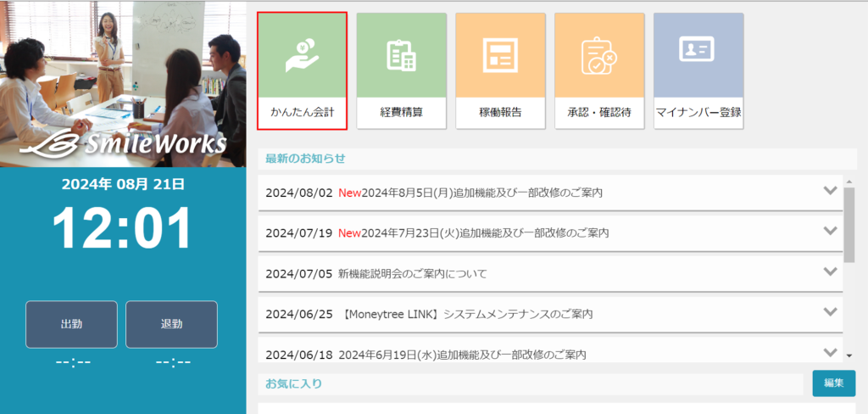The height and width of the screenshot is (414, 868).
Task: Open notice 2024年7月23日(火)追加機能及び一部改修のご案内
Action: 485,233
